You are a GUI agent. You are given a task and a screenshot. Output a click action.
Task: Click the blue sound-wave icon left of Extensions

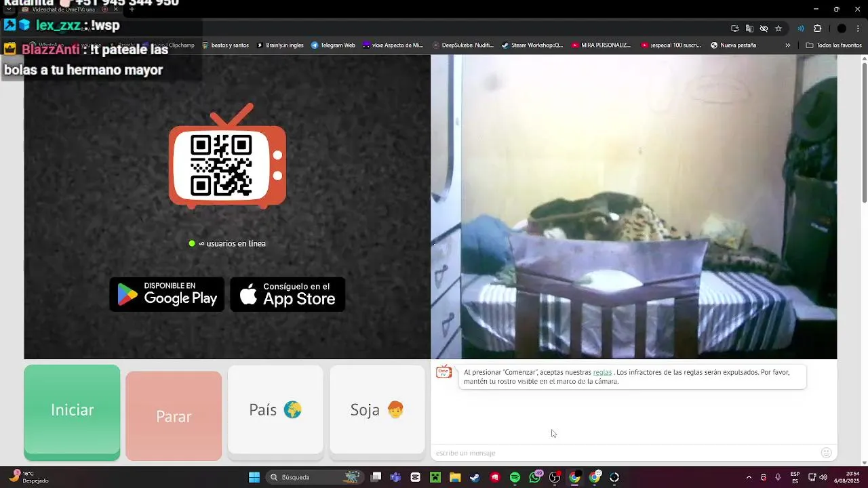(x=801, y=28)
